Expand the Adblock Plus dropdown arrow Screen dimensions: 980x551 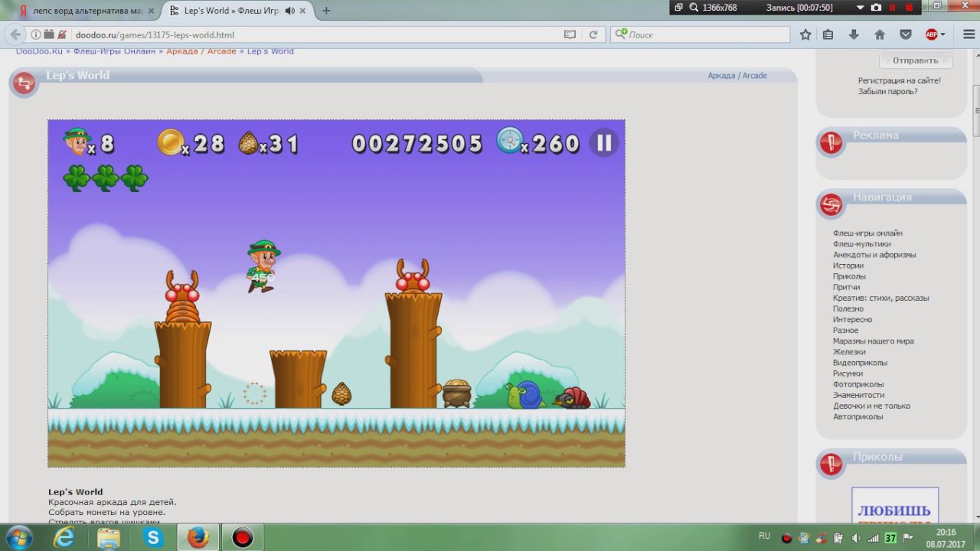(942, 34)
